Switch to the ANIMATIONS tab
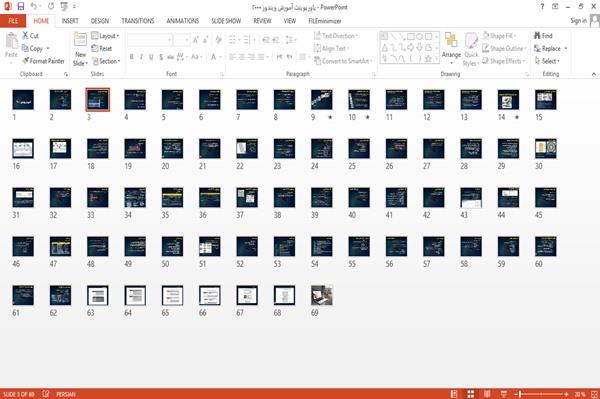600x399 pixels. (x=183, y=21)
